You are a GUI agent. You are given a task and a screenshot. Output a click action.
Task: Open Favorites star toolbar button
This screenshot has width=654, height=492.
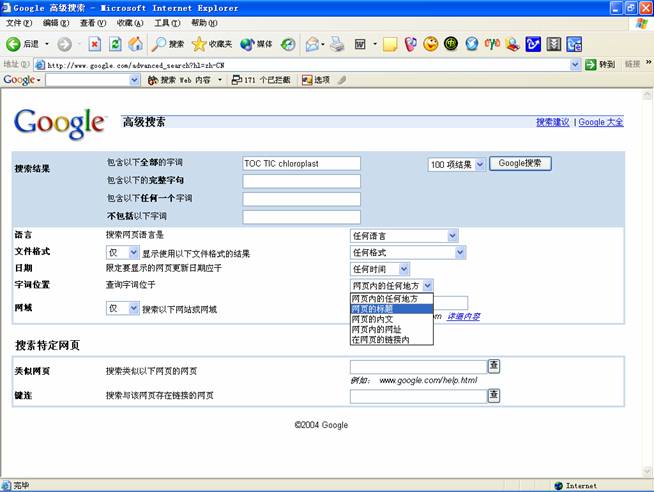(212, 44)
